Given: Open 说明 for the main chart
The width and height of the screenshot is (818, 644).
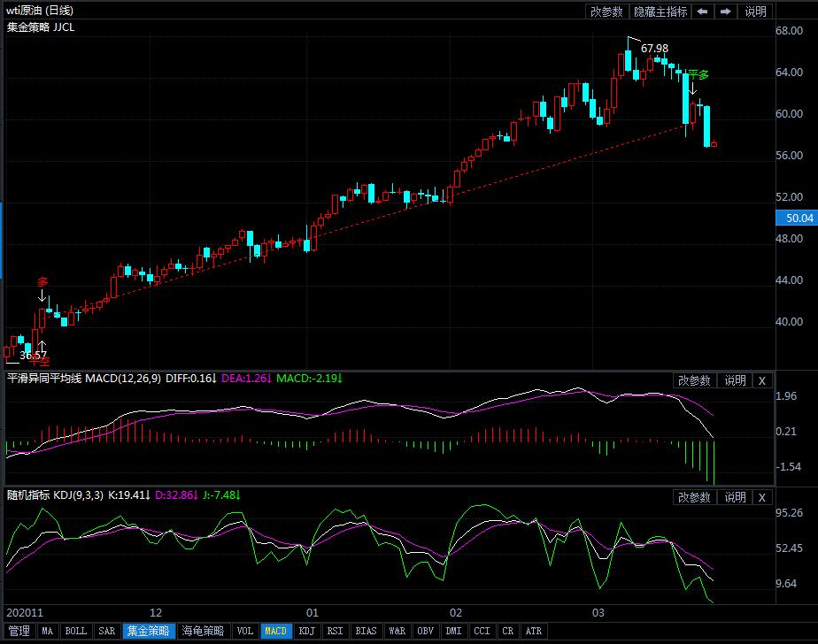Looking at the screenshot, I should [755, 11].
